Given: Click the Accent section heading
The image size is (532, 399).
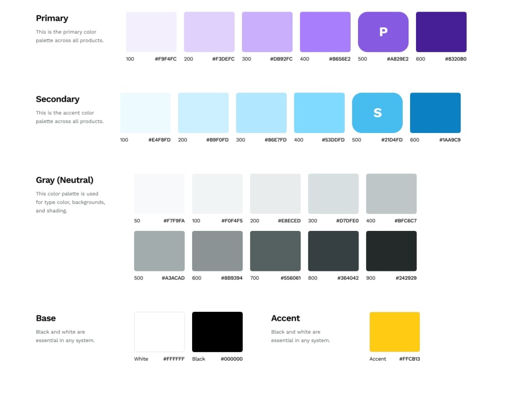Looking at the screenshot, I should (285, 318).
